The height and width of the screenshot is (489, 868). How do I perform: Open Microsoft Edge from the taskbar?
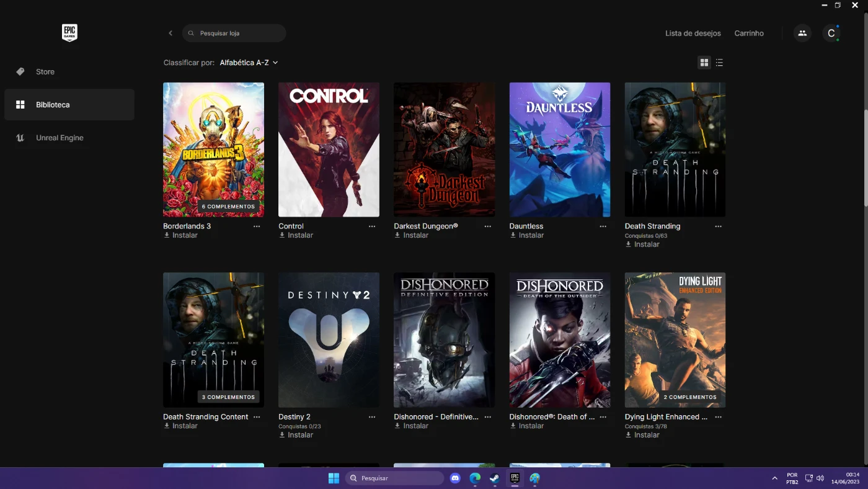tap(475, 478)
